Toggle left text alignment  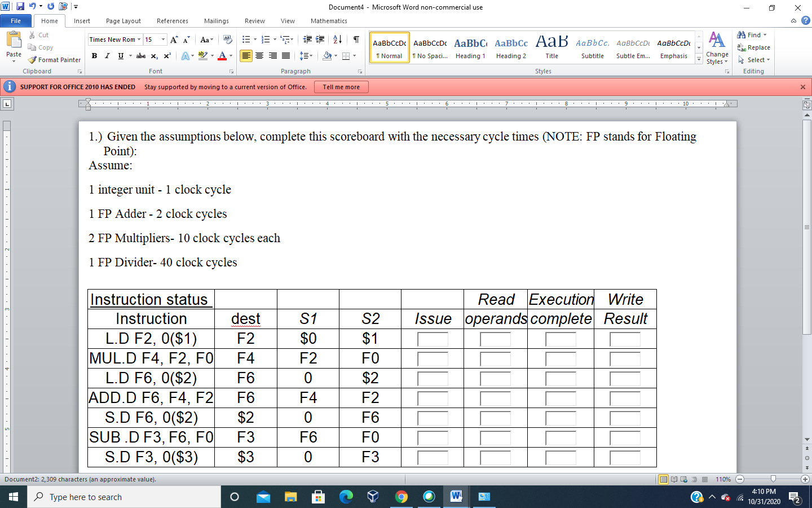246,56
